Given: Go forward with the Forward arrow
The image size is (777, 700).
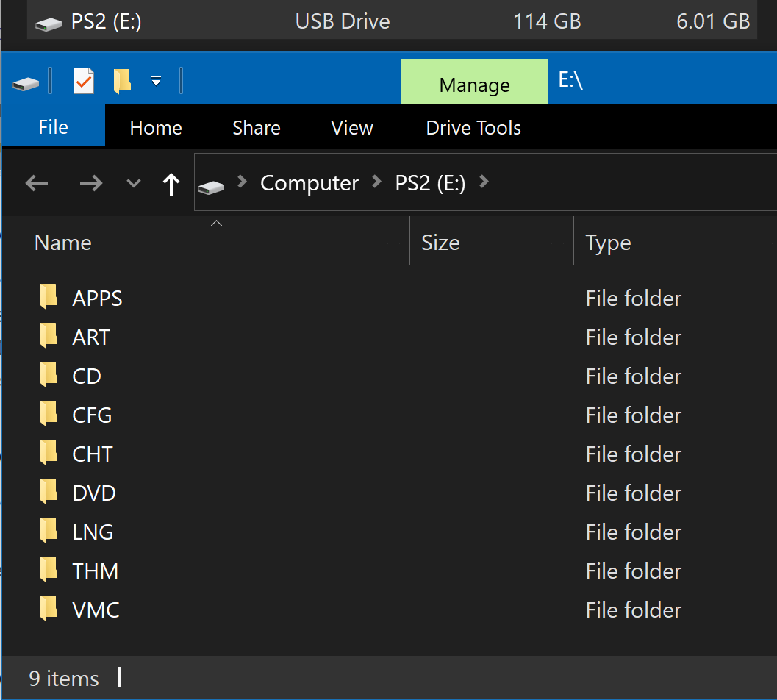Looking at the screenshot, I should pos(90,183).
